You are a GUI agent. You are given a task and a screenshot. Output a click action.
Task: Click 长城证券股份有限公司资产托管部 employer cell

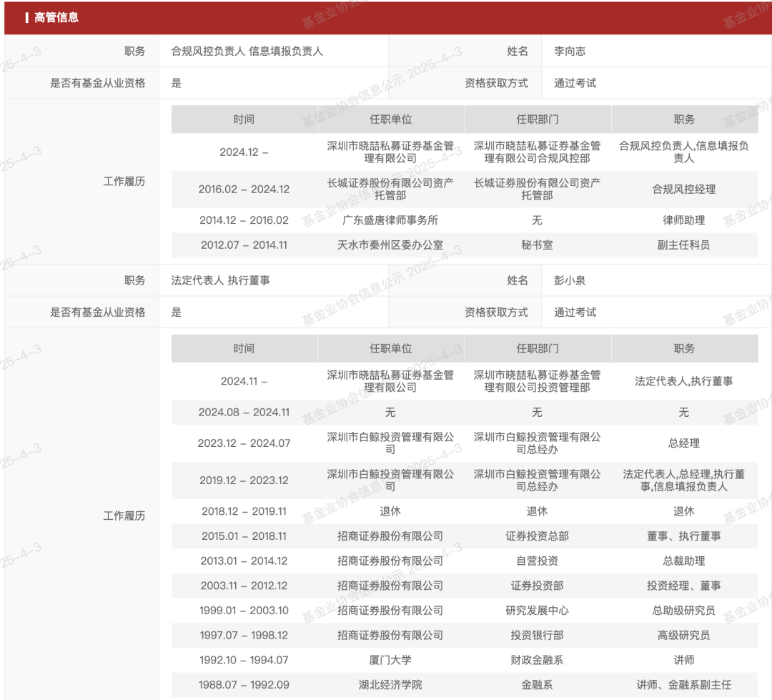tap(390, 189)
